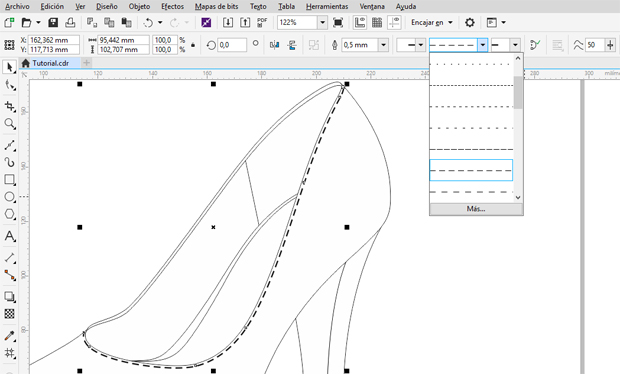Open the Edición menu
The width and height of the screenshot is (620, 374).
[52, 6]
